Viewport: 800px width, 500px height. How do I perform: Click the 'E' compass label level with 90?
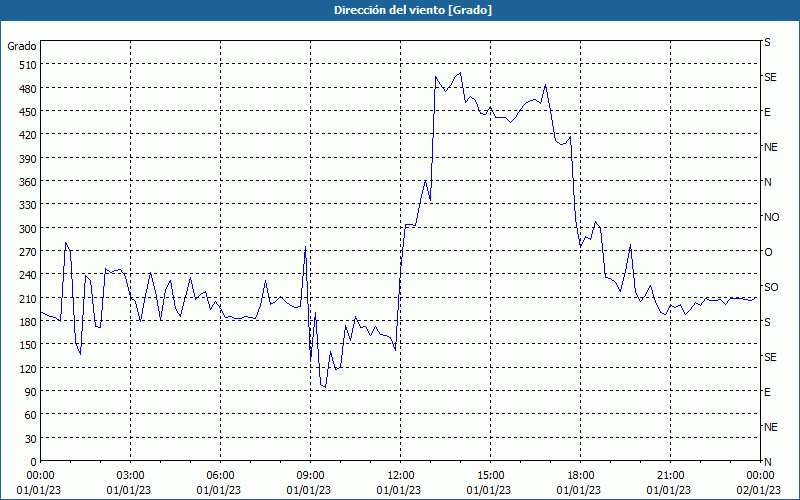(x=767, y=392)
